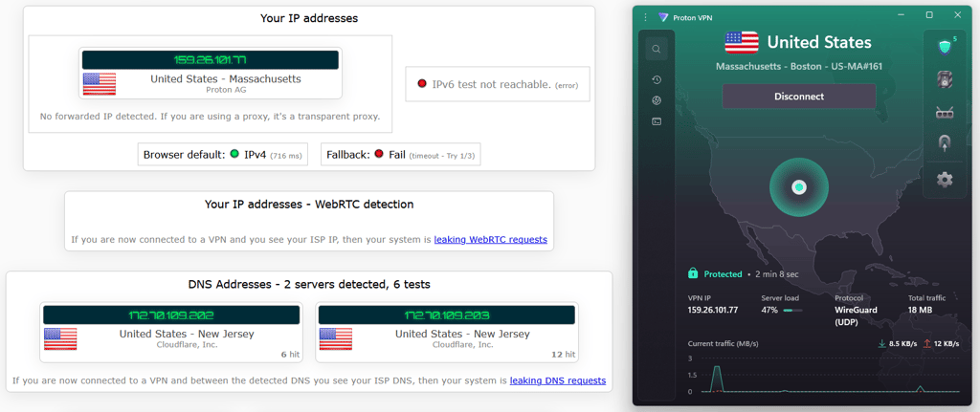This screenshot has height=412, width=980.
Task: Click the No forwarded IP detected message
Action: 210,116
